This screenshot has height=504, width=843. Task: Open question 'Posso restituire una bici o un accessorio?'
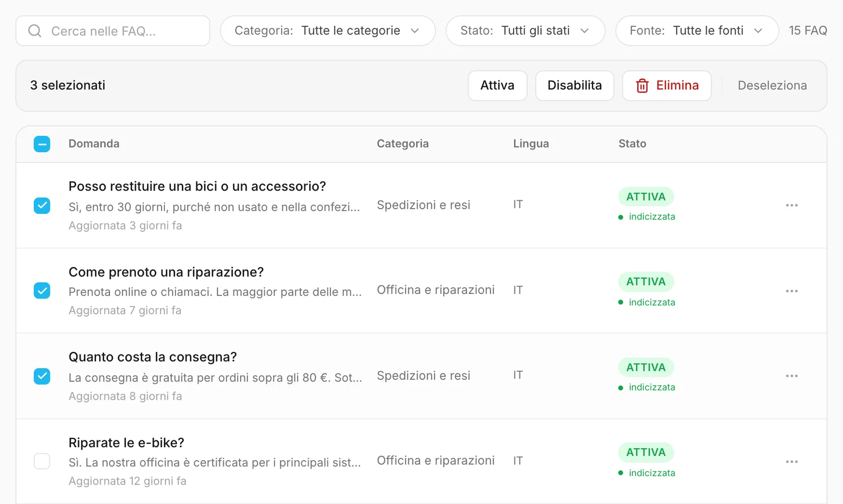[197, 186]
